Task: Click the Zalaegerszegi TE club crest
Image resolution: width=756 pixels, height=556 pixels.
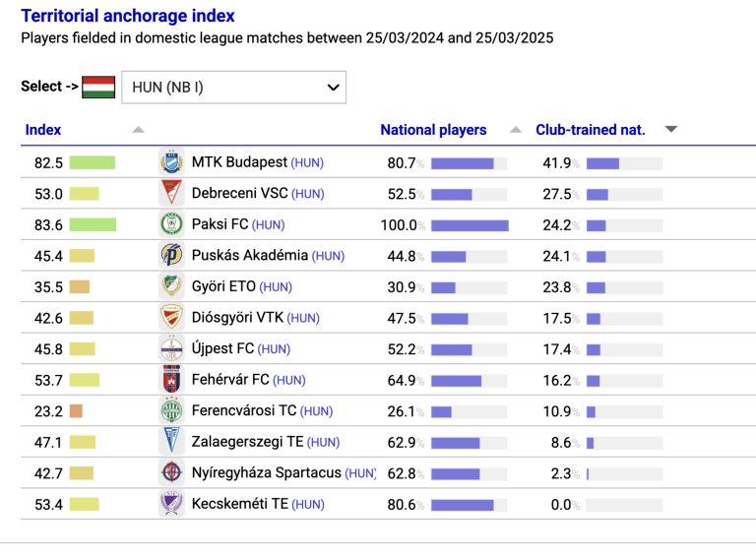Action: click(x=171, y=442)
